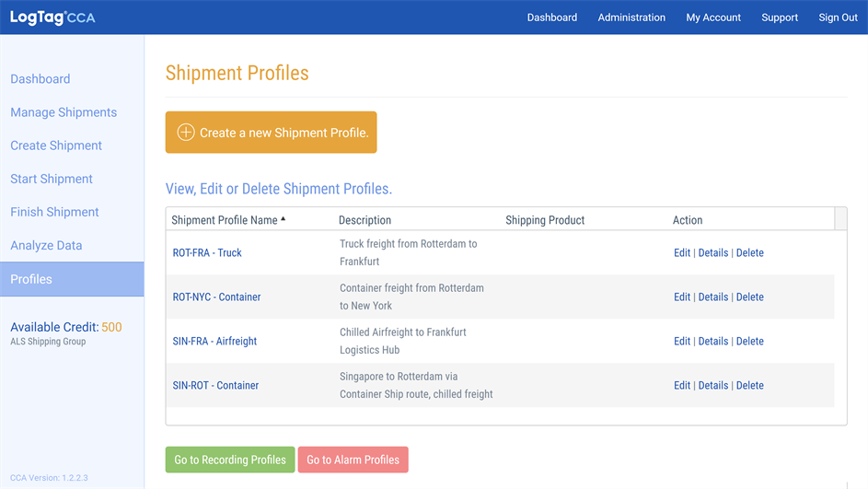
Task: Open the ROT-FRA - Truck profile
Action: [x=207, y=252]
